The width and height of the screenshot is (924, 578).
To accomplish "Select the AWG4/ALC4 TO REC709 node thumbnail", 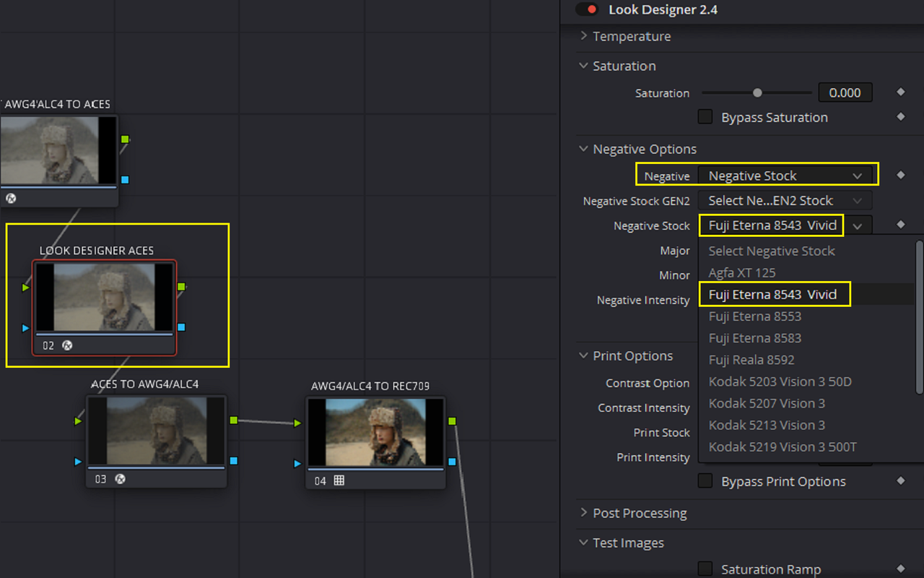I will click(375, 432).
